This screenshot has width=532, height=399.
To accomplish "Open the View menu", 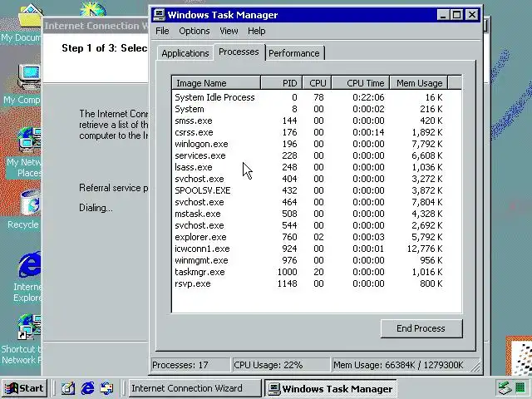I will [229, 31].
